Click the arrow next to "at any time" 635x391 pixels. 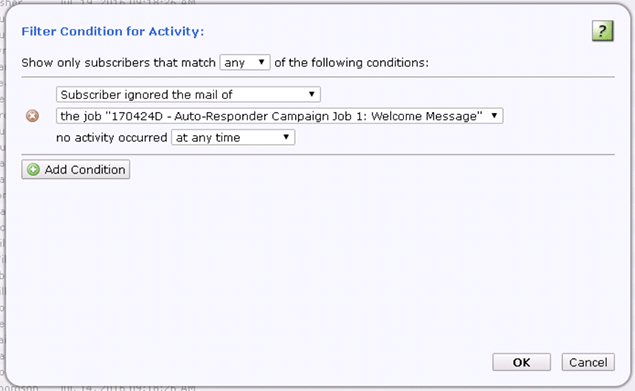[286, 137]
